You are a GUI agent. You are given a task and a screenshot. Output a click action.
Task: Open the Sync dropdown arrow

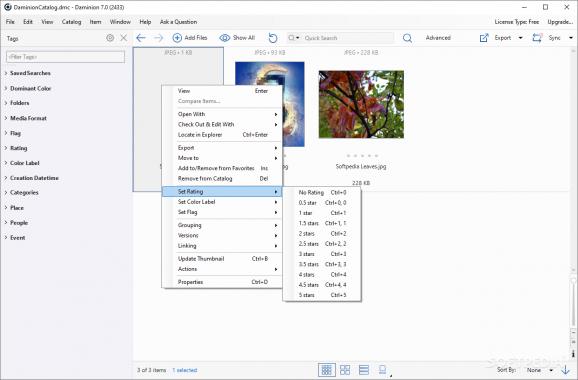(x=571, y=38)
